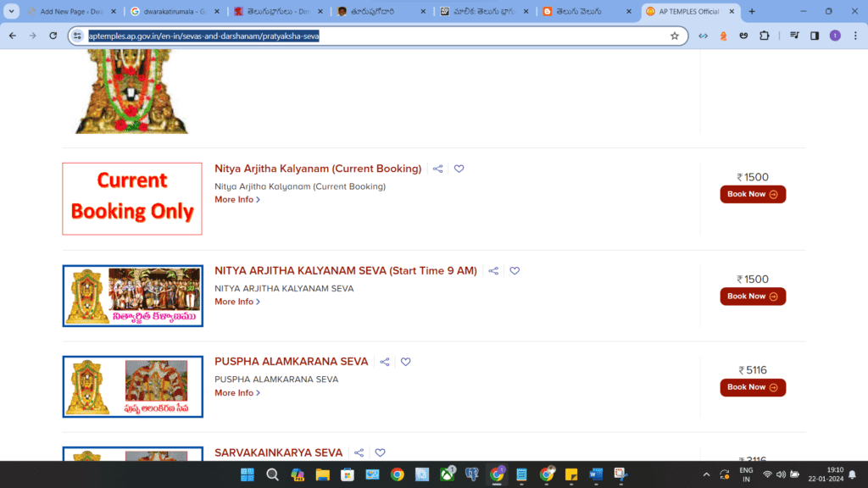Open the Windows Start menu
The image size is (868, 488).
pos(248,474)
